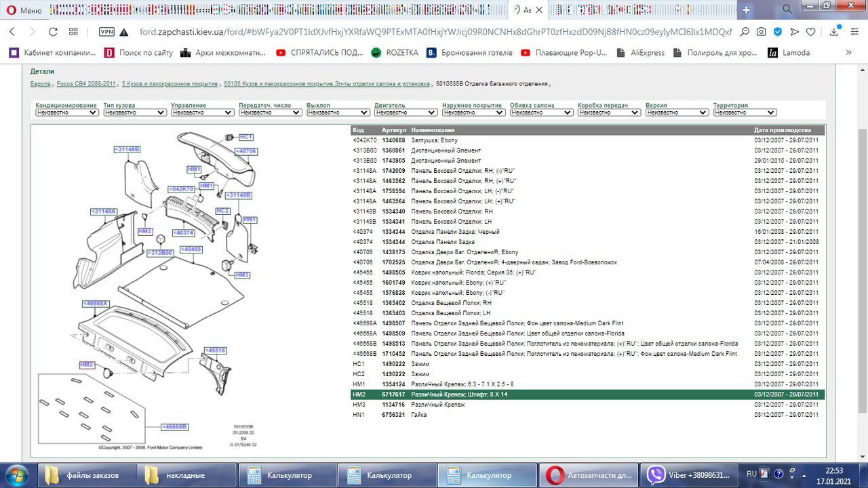Select row 1365403 Отделка Вещевой Полки; LH
This screenshot has height=488, width=868.
[x=588, y=313]
